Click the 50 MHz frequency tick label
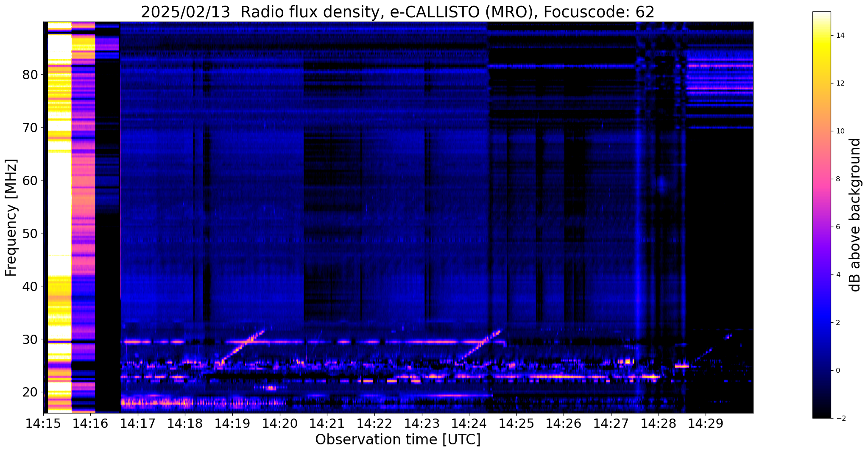Screen dimensions: 868x452 pos(30,233)
